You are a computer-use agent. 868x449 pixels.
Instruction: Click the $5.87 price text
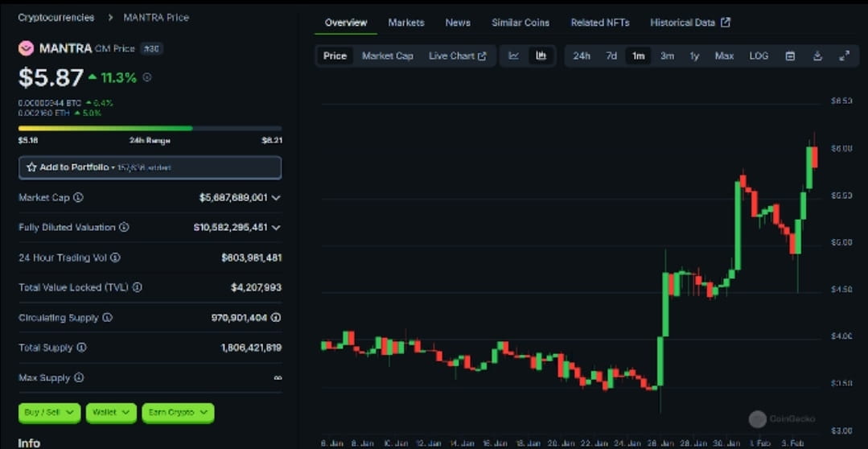51,78
